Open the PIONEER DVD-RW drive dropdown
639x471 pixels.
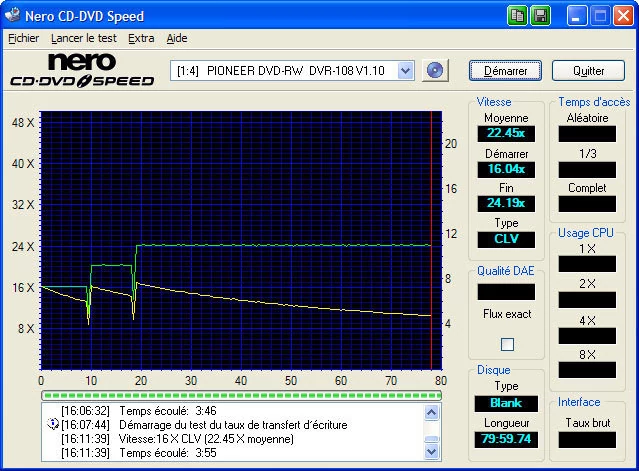point(405,71)
